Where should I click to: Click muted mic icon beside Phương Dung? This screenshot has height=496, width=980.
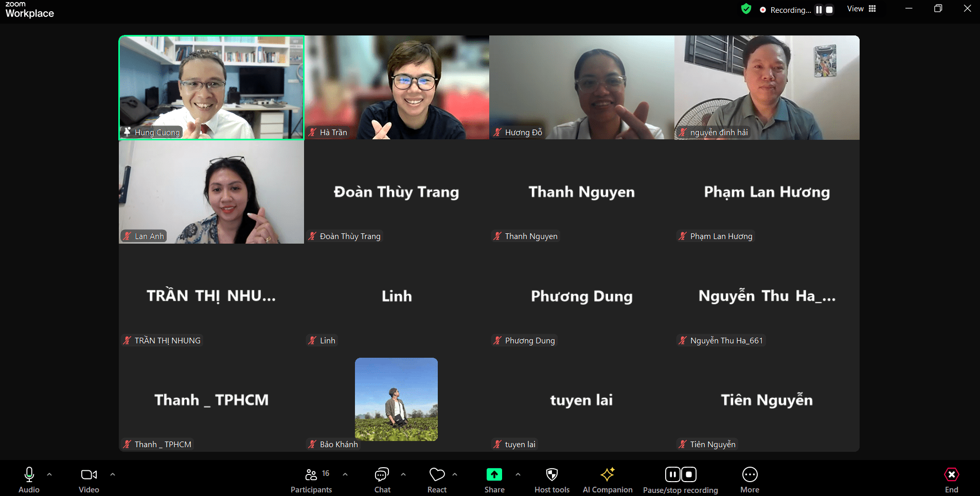[x=497, y=341]
